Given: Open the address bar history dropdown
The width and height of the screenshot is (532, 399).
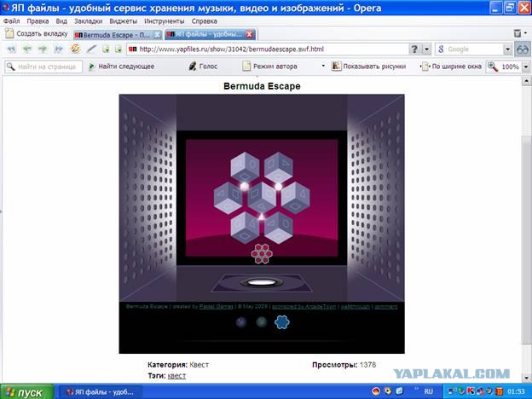Looking at the screenshot, I should coord(426,49).
